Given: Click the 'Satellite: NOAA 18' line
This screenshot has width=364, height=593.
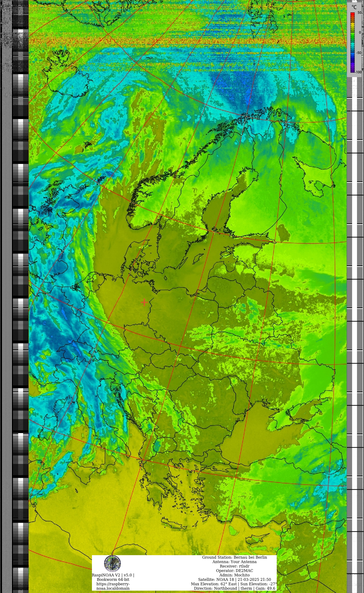Looking at the screenshot, I should point(234,579).
